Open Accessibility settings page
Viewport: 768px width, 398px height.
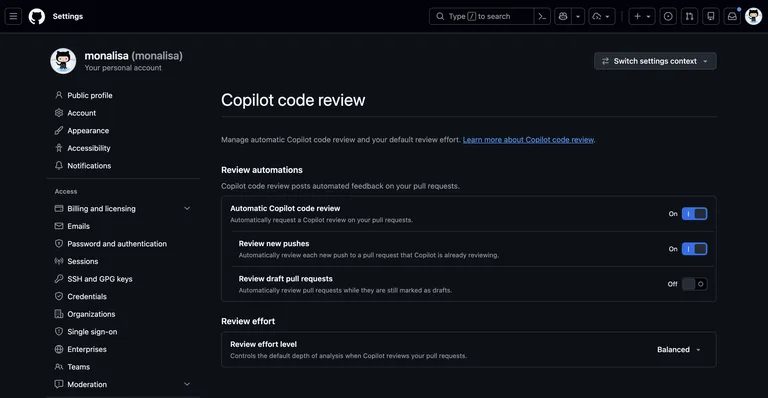coord(89,148)
